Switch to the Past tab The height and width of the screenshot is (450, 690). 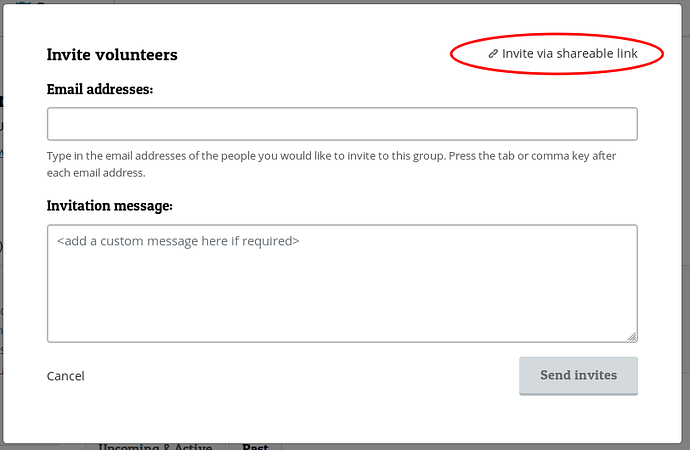(255, 446)
